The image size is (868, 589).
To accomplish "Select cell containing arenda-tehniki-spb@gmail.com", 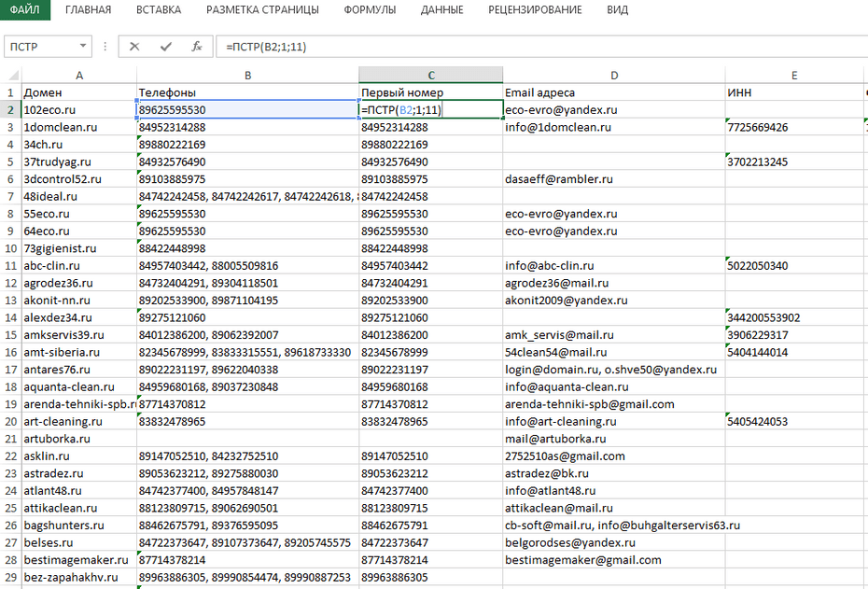I will point(614,404).
